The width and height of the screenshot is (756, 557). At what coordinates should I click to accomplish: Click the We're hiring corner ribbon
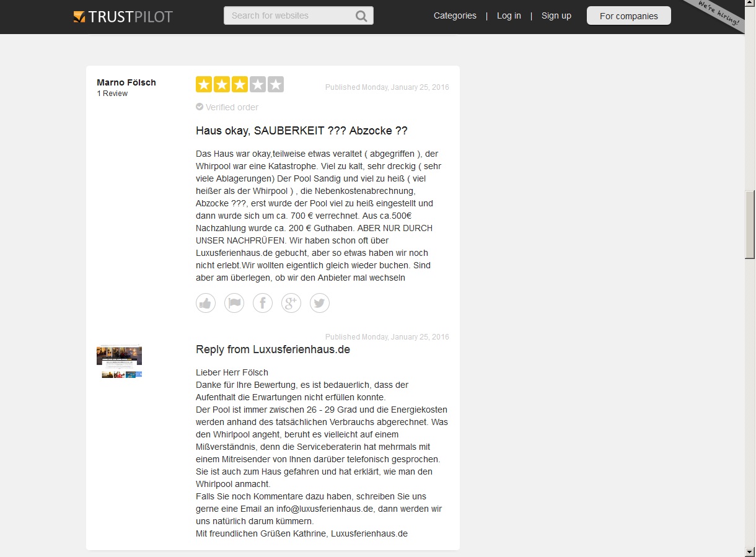tap(719, 14)
